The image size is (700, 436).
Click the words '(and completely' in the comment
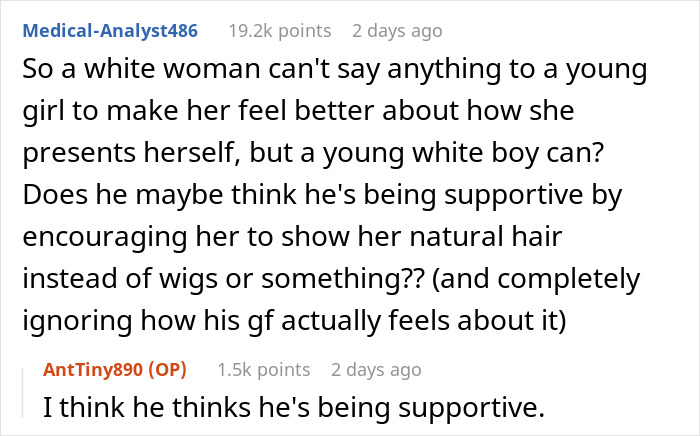pos(536,280)
